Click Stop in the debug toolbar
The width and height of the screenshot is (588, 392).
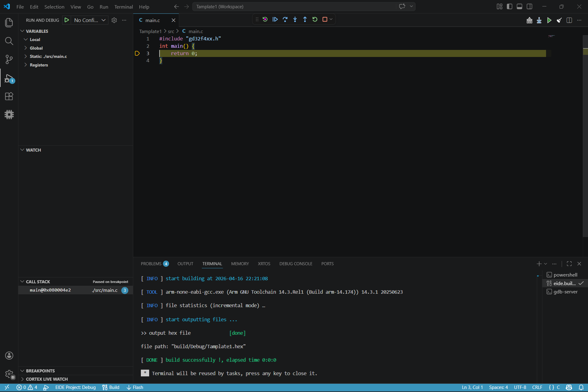click(x=325, y=19)
